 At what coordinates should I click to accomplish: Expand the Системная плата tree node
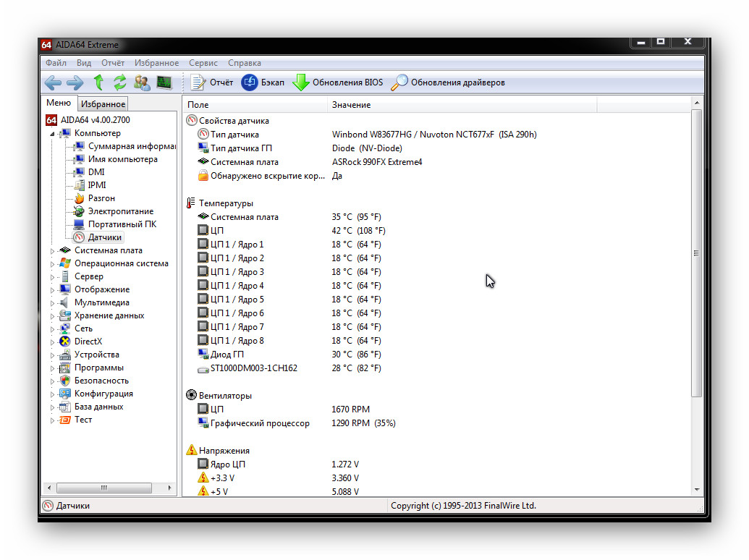[x=52, y=250]
